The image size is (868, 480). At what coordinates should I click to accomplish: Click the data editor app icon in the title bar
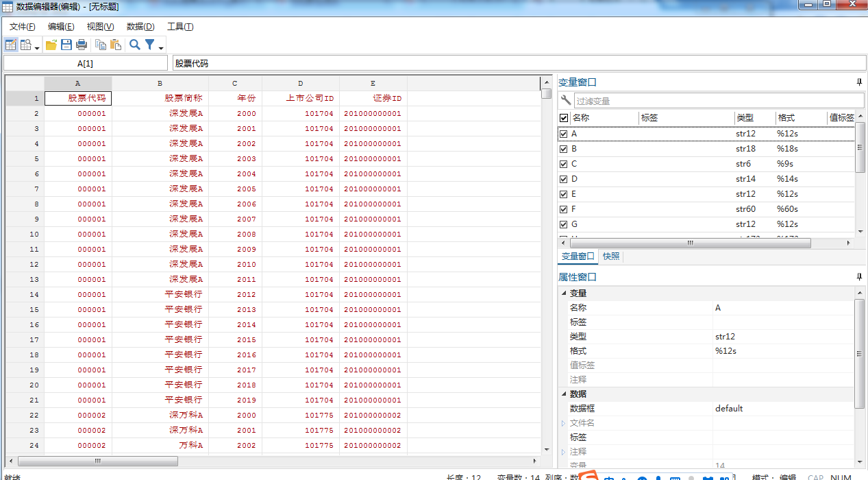(8, 6)
